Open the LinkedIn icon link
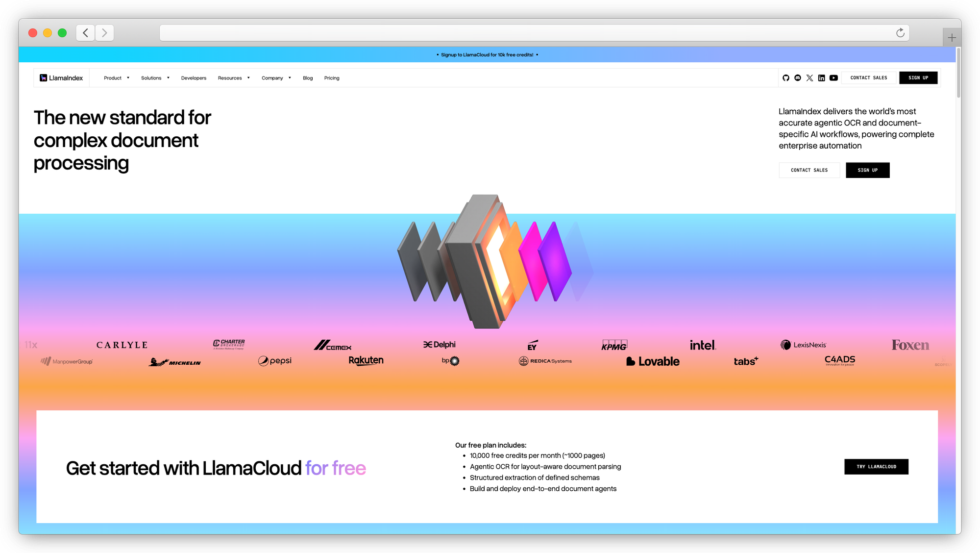This screenshot has height=553, width=980. click(822, 78)
